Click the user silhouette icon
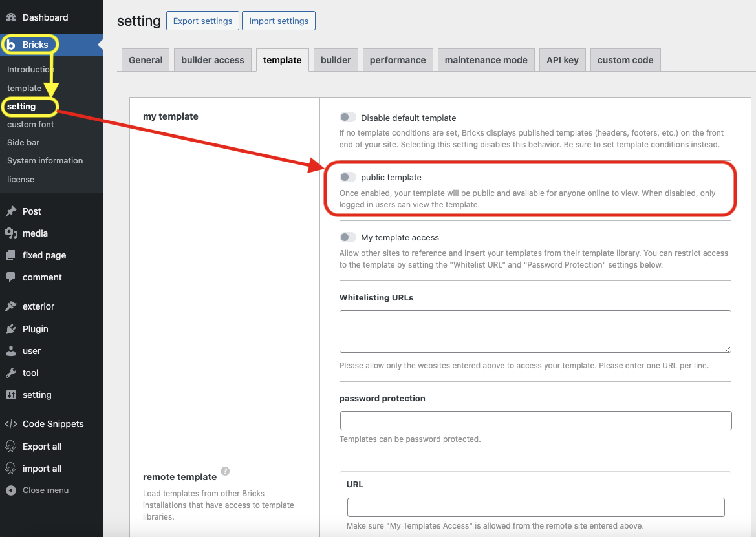 click(x=11, y=351)
